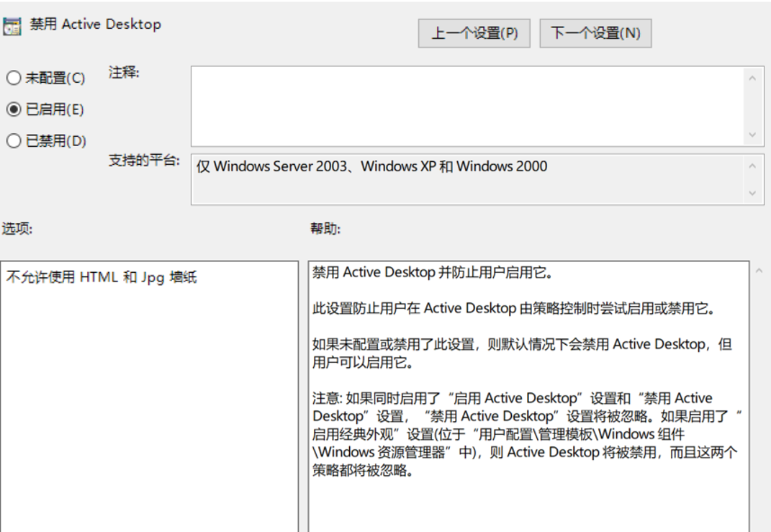Click inside the 注释 comment text box
The height and width of the screenshot is (532, 771).
click(467, 107)
